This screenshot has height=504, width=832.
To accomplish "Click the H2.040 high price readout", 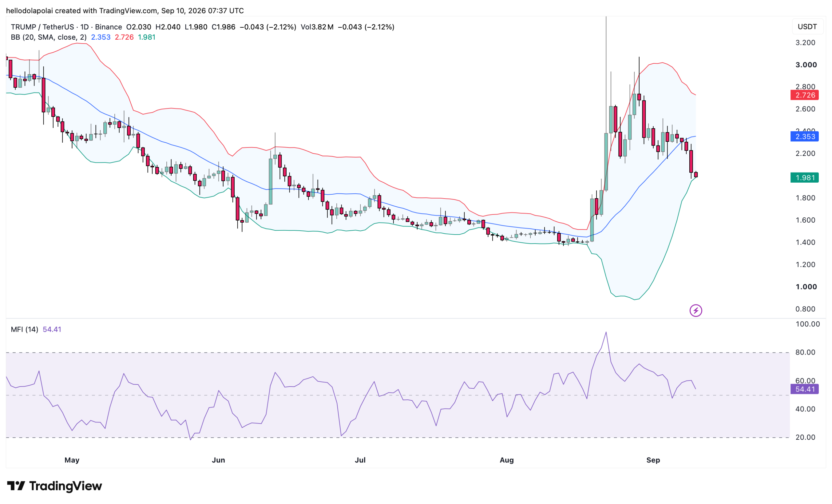I will (168, 27).
